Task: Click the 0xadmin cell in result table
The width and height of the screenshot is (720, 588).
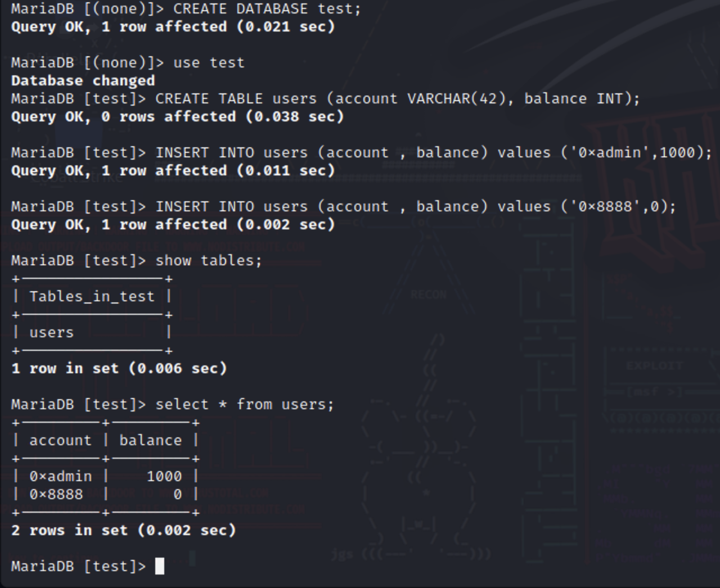Action: point(60,476)
